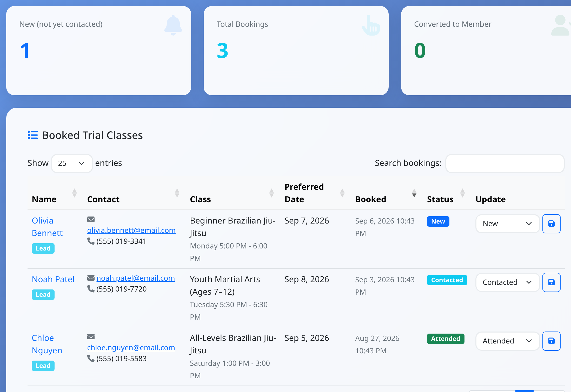The image size is (571, 392).
Task: Click Lead badge under Noah Patel
Action: point(43,295)
